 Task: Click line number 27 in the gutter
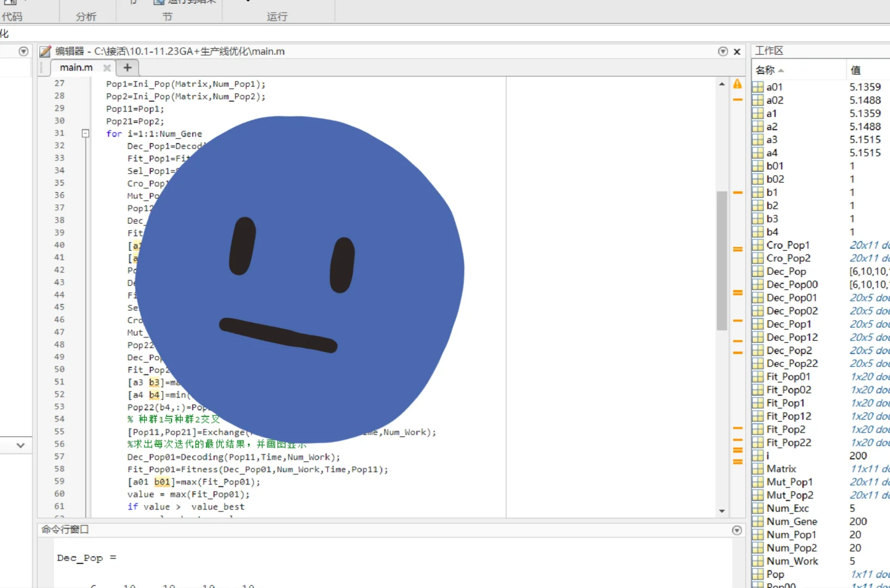click(59, 83)
